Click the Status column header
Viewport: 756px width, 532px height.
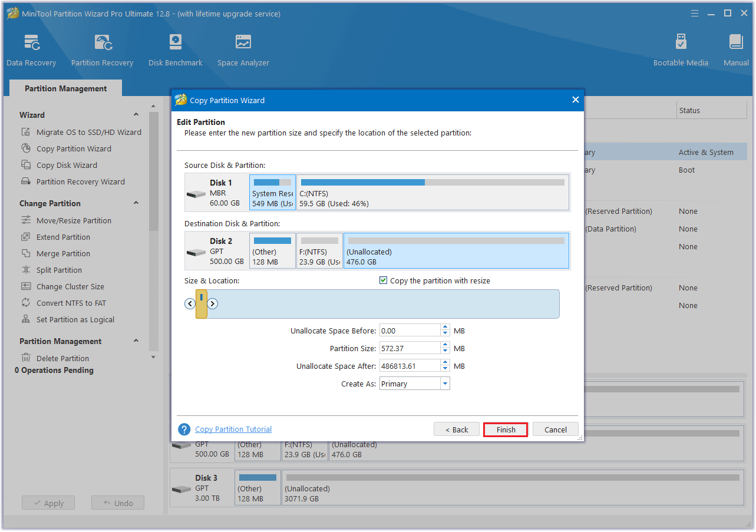pyautogui.click(x=711, y=110)
